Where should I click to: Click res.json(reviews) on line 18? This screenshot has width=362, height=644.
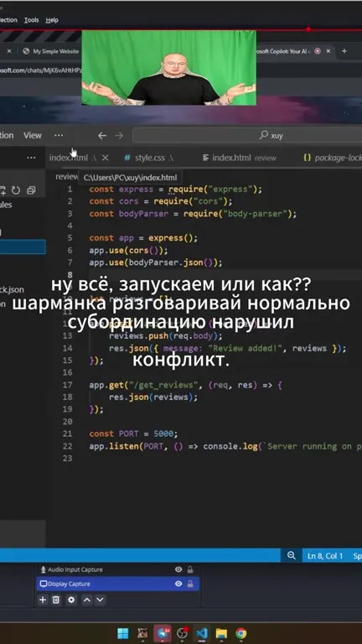tap(153, 397)
